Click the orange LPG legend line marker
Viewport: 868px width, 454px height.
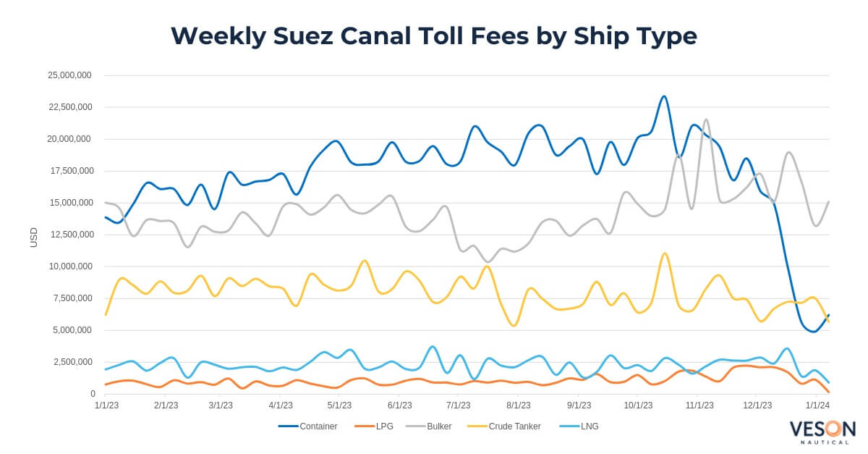(x=364, y=426)
